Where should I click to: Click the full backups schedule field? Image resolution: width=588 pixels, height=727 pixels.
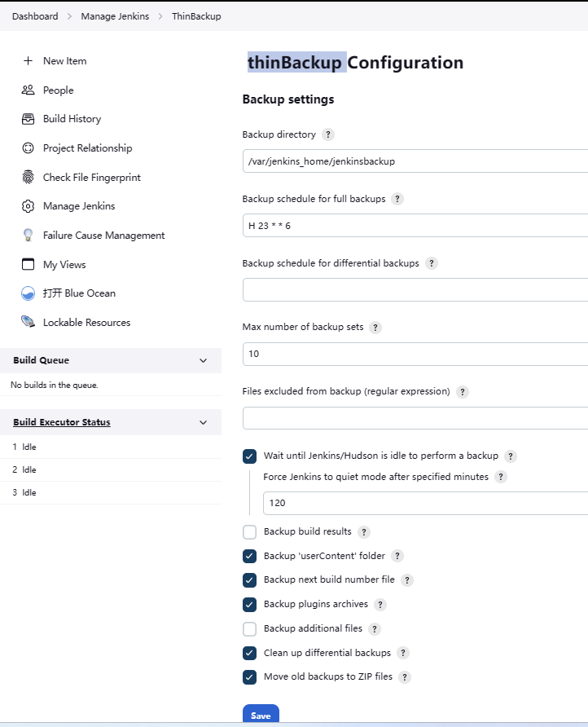[x=415, y=225]
